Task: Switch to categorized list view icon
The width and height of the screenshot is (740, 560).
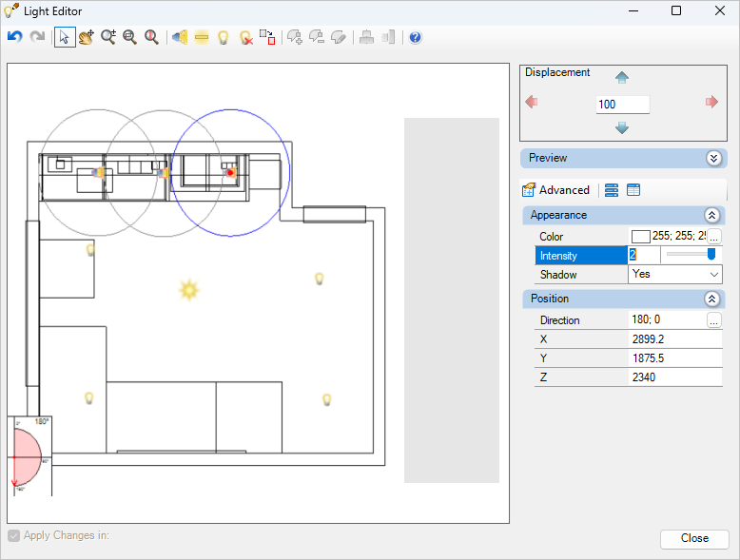Action: (612, 190)
